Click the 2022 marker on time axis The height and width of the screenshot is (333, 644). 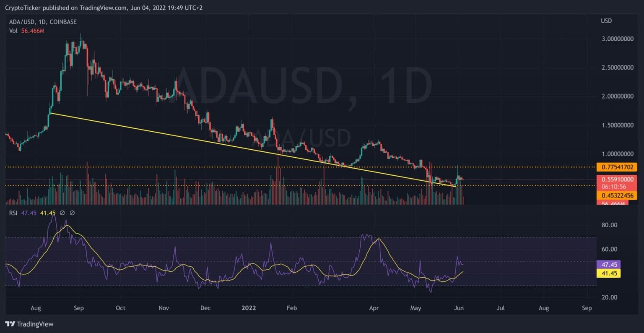249,308
